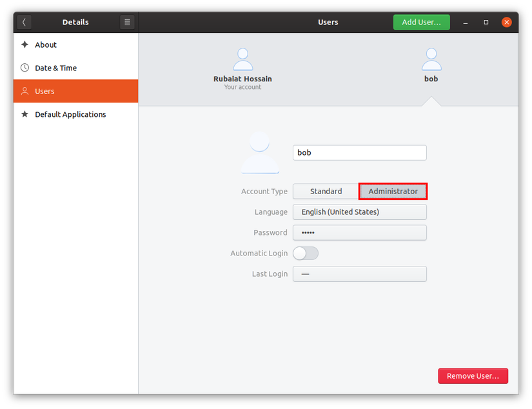Click the star icon beside Default Applications
Screen dimensions: 532x409
[x=25, y=114]
